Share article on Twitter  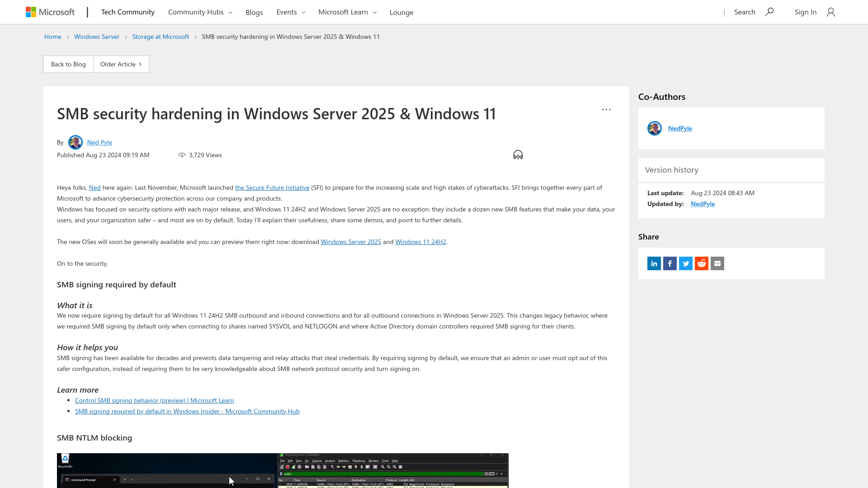click(686, 263)
